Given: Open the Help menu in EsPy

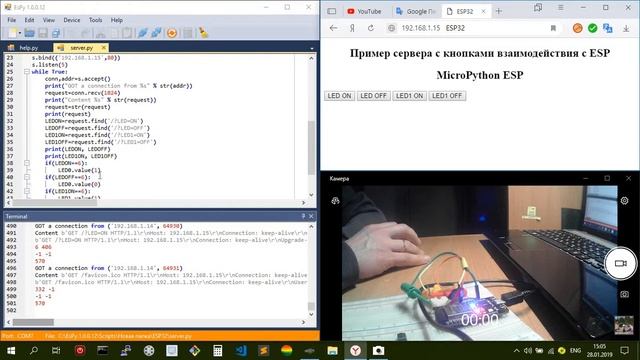Looking at the screenshot, I should click(117, 20).
